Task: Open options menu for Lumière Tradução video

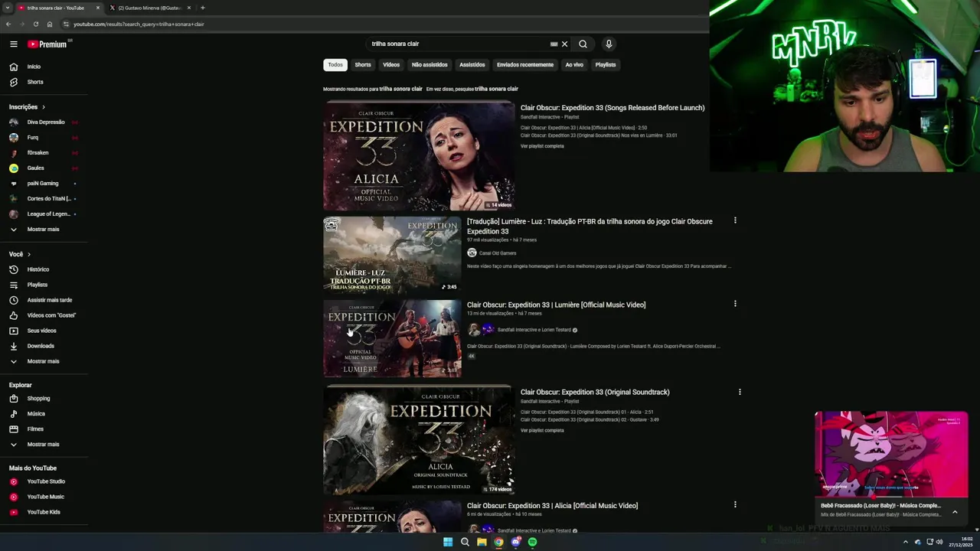Action: pyautogui.click(x=735, y=220)
